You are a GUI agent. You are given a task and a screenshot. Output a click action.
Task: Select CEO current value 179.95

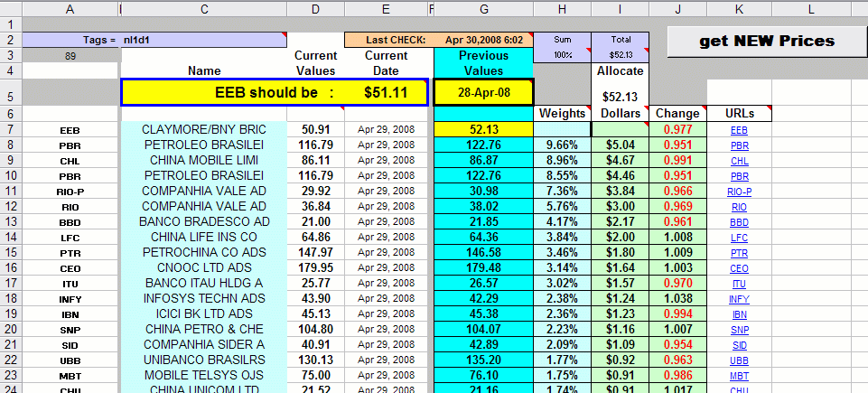[x=315, y=268]
